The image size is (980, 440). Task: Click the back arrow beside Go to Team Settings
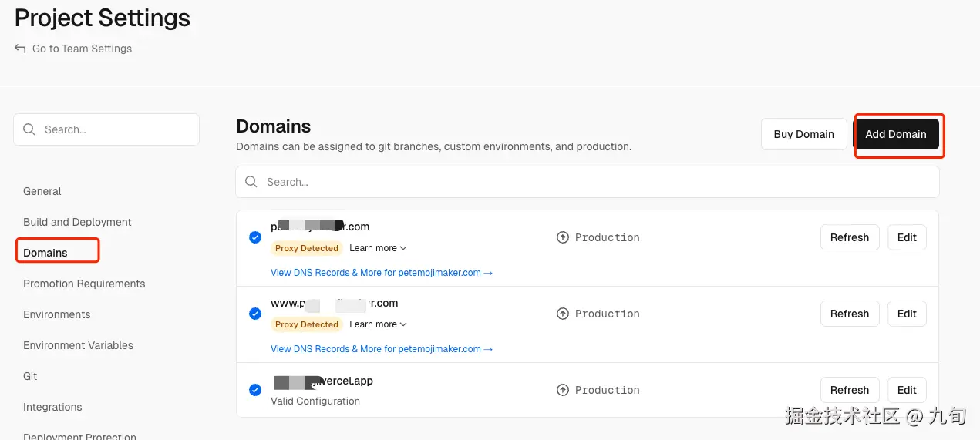tap(20, 49)
